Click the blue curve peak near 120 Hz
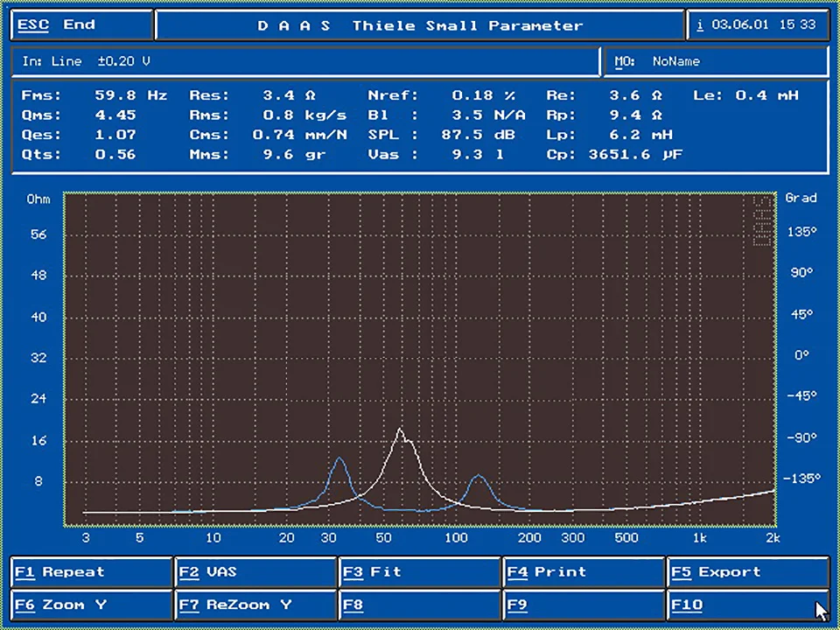This screenshot has height=630, width=840. pos(479,476)
